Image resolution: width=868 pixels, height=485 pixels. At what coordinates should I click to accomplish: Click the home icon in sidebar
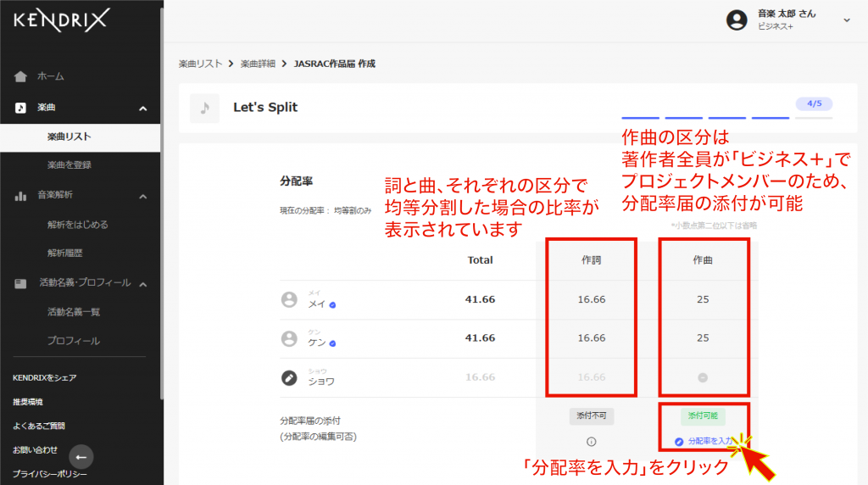click(x=21, y=76)
